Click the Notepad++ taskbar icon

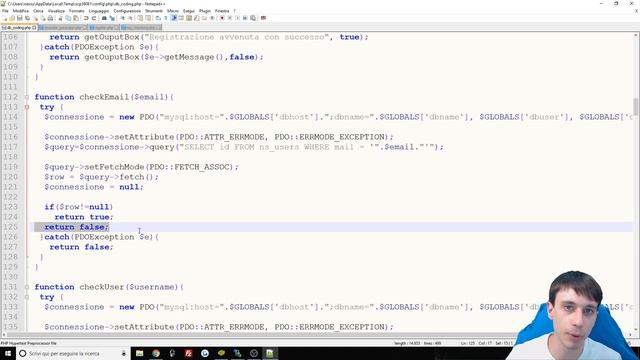[x=270, y=353]
